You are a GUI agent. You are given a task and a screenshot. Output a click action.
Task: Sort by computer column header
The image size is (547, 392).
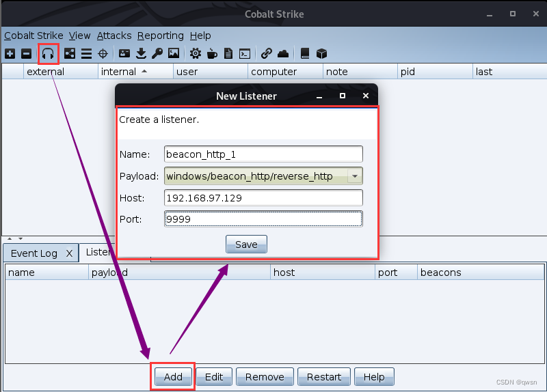pos(285,72)
